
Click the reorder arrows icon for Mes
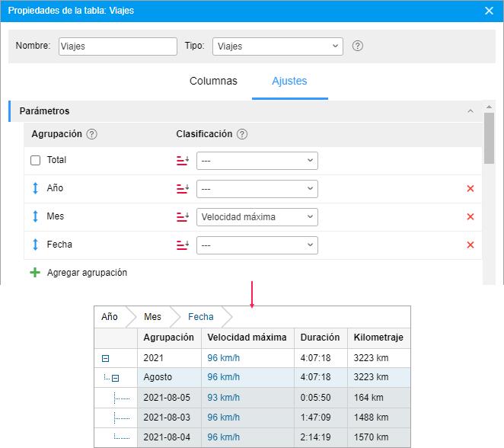point(35,217)
